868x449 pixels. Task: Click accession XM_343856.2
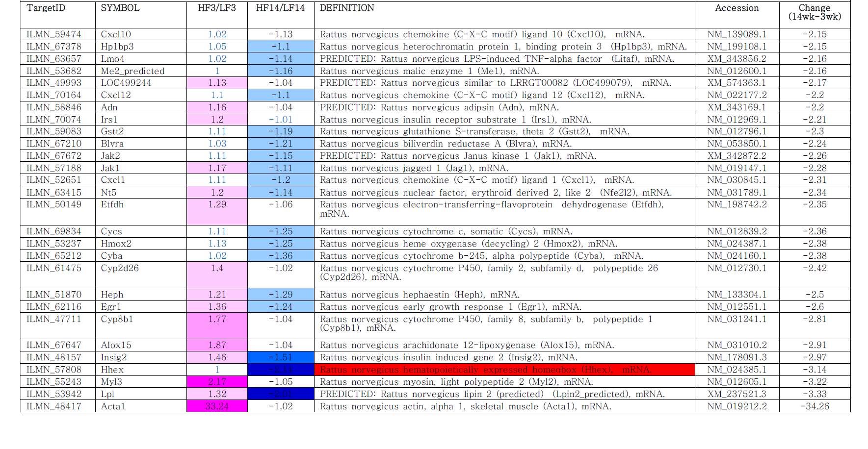(737, 59)
